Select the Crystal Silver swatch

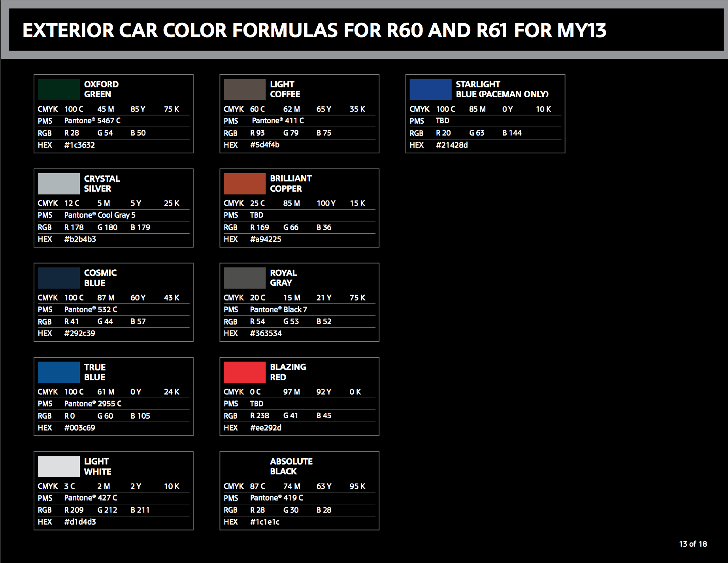point(58,183)
